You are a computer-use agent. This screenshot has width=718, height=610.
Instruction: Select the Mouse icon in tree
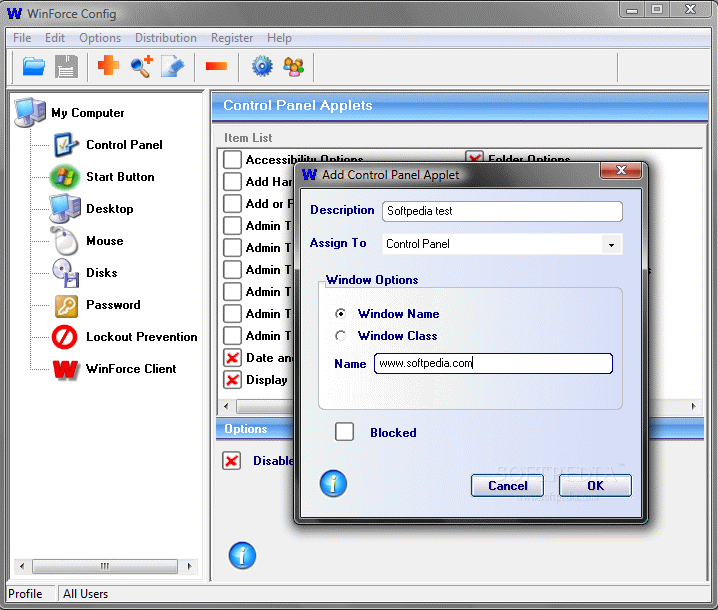point(65,241)
